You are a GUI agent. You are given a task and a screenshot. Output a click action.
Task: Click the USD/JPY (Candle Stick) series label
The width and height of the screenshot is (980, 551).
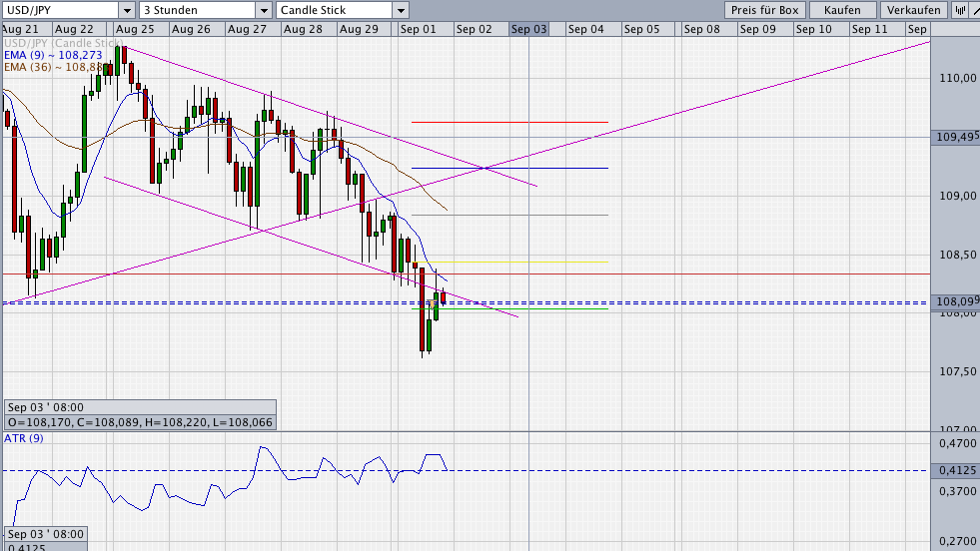click(x=64, y=43)
